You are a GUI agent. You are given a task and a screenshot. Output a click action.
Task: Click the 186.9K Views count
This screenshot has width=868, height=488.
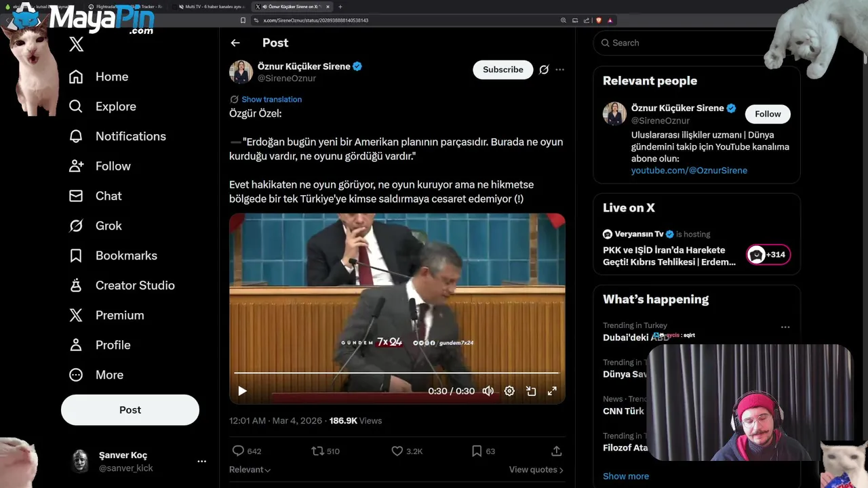tap(355, 421)
